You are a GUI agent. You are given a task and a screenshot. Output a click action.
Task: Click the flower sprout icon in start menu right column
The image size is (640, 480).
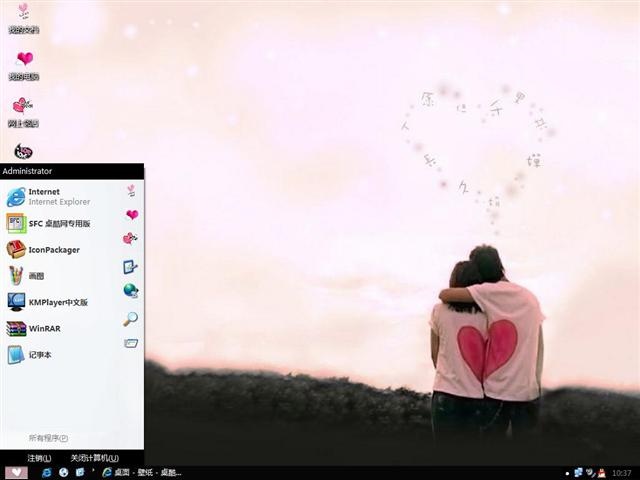[131, 190]
